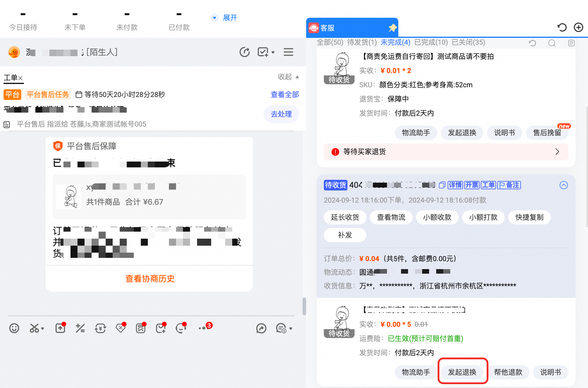588x388 pixels.
Task: Click the transfer conversation circular arrow icon
Action: tap(244, 52)
